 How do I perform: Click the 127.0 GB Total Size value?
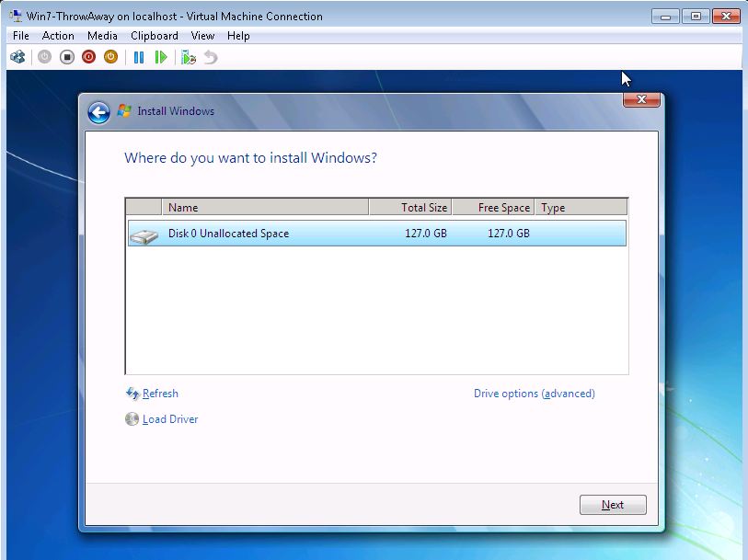click(x=426, y=233)
